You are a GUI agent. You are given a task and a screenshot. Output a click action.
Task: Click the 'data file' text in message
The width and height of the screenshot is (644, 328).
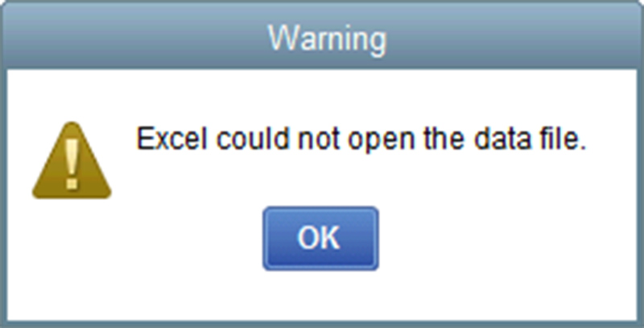click(530, 138)
